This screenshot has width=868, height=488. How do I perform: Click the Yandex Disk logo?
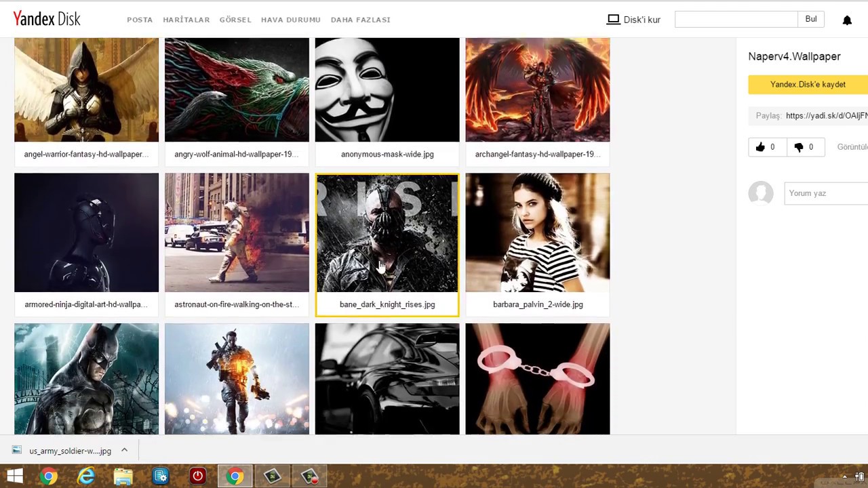coord(47,19)
